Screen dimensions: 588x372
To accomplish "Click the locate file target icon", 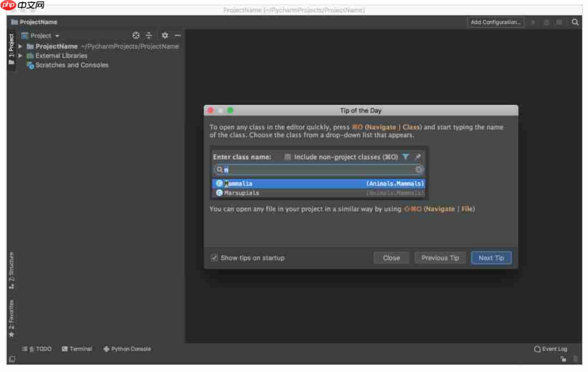I will (136, 35).
